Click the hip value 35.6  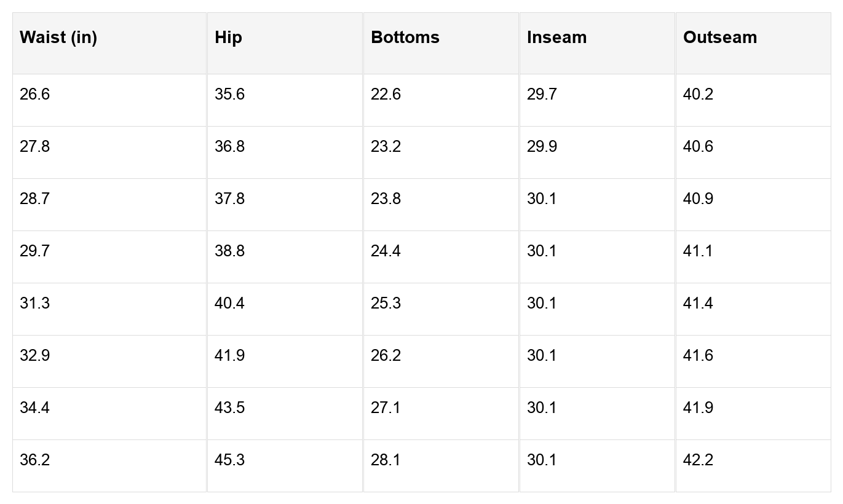pyautogui.click(x=229, y=94)
